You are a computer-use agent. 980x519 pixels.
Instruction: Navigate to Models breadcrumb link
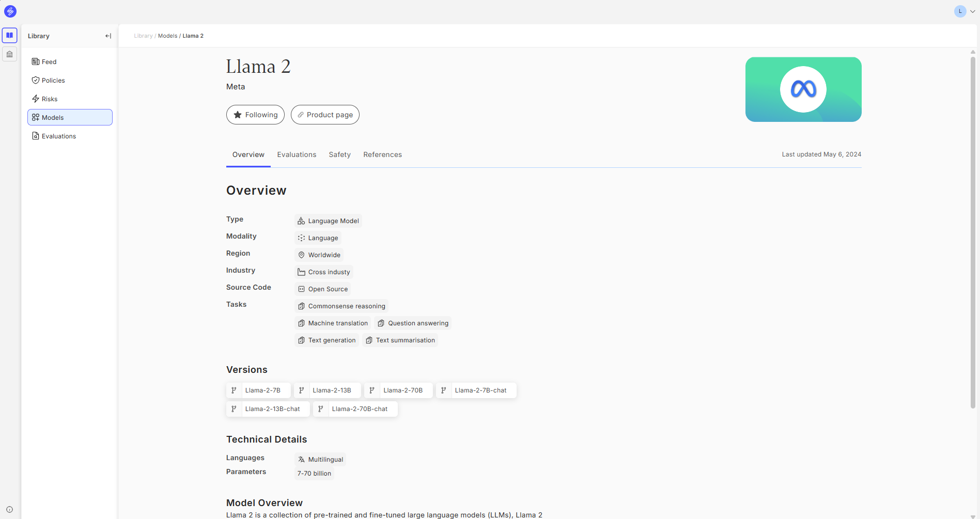[167, 36]
